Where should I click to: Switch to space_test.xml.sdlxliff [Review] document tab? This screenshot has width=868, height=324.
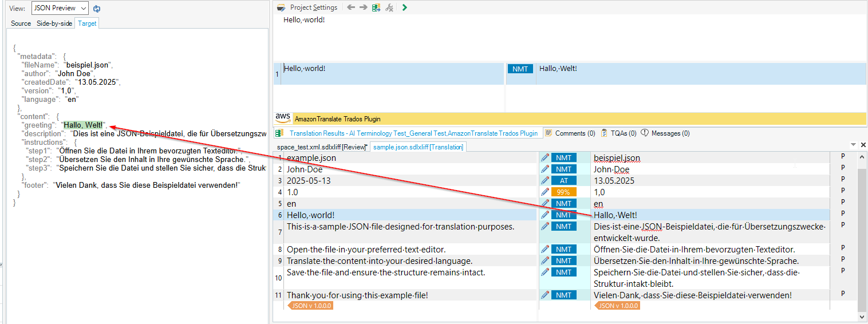[x=321, y=147]
